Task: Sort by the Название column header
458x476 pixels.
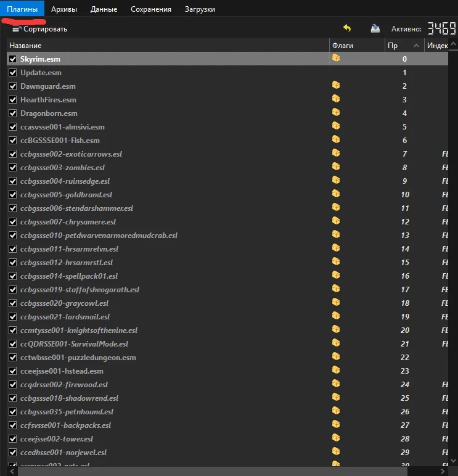Action: pos(168,46)
